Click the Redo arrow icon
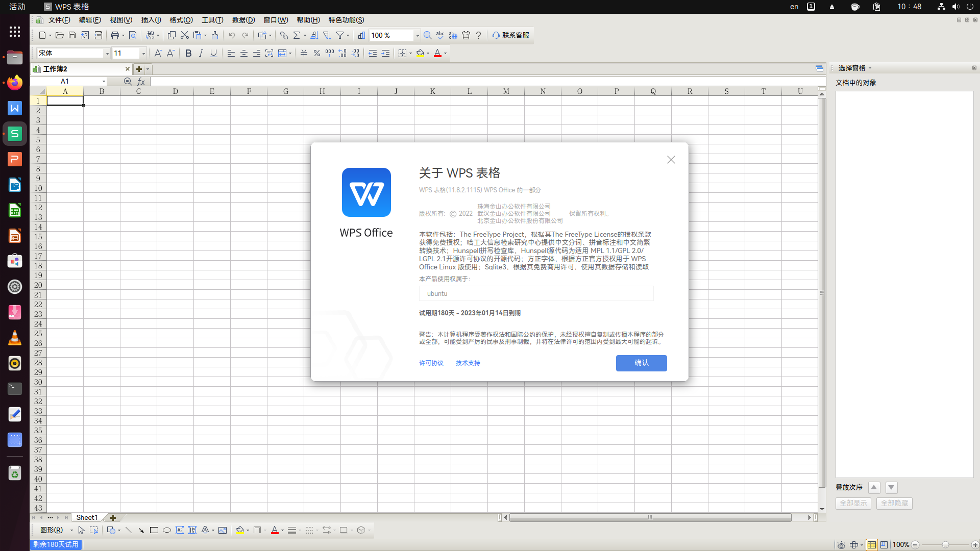The width and height of the screenshot is (980, 551). tap(245, 35)
